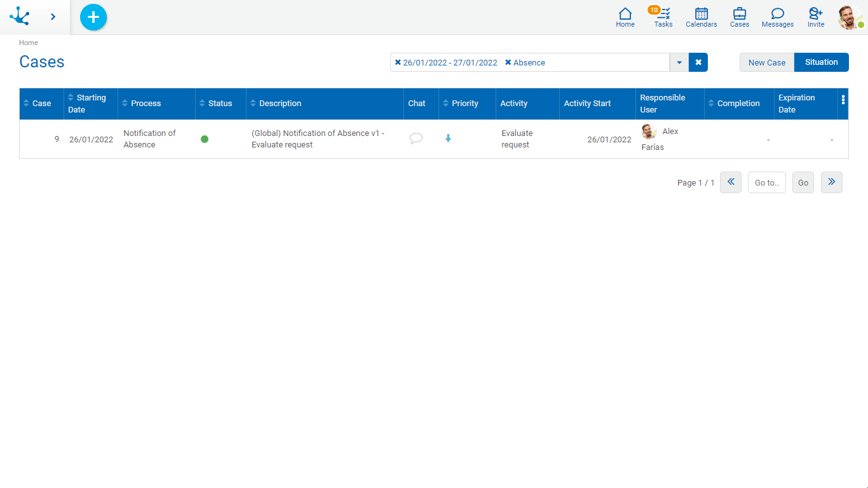
Task: Go to Messages via speech bubble icon
Action: click(x=777, y=17)
